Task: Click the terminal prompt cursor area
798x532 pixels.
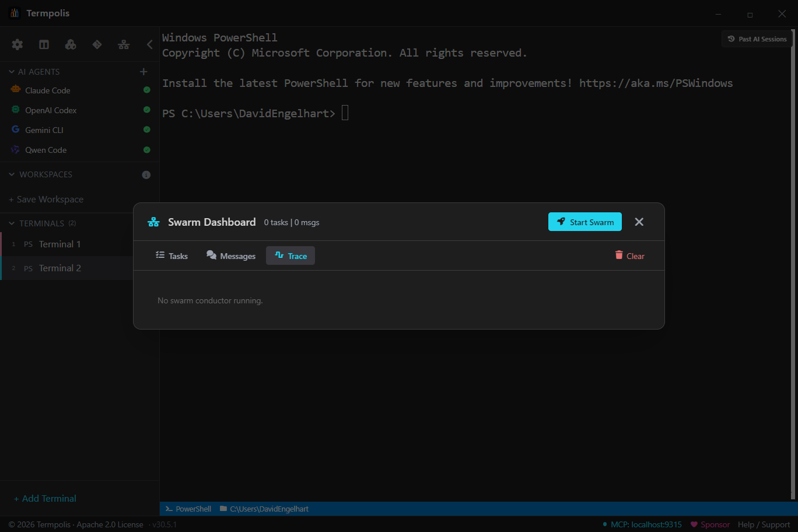Action: (345, 113)
